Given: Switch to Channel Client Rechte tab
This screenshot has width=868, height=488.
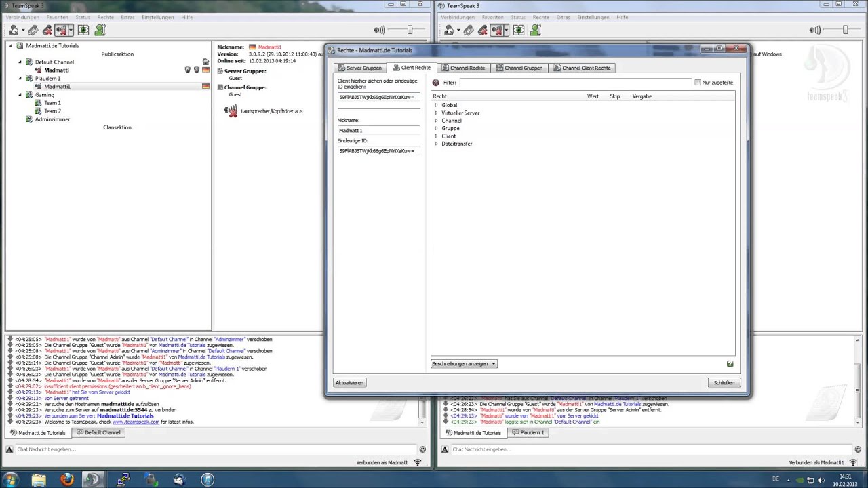Looking at the screenshot, I should coord(583,68).
